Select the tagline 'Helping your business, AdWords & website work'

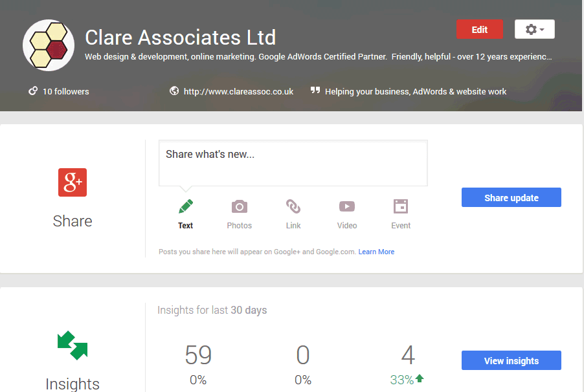415,92
